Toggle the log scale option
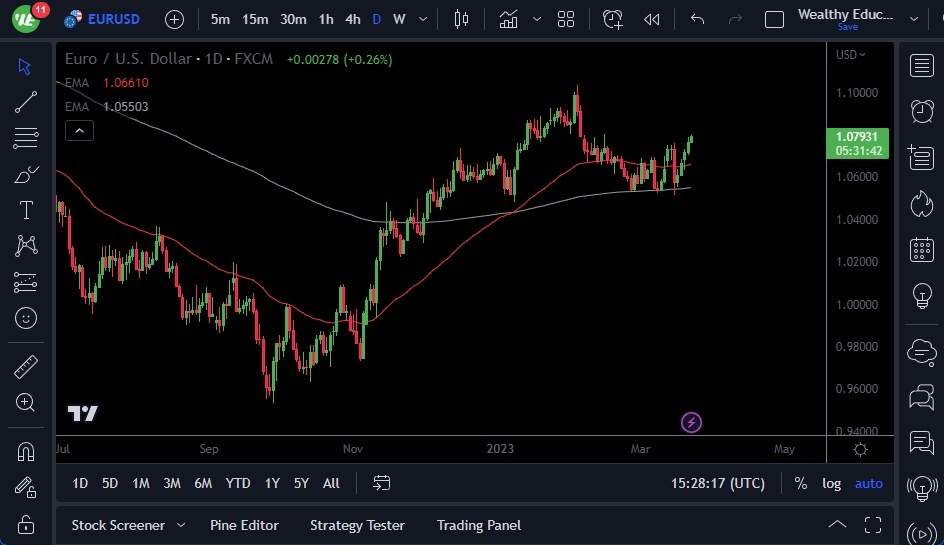 click(831, 483)
